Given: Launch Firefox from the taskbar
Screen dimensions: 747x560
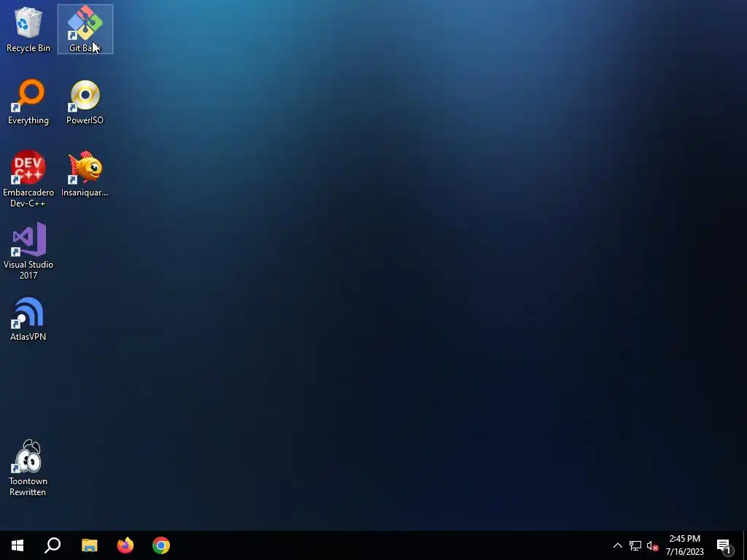Looking at the screenshot, I should (125, 545).
